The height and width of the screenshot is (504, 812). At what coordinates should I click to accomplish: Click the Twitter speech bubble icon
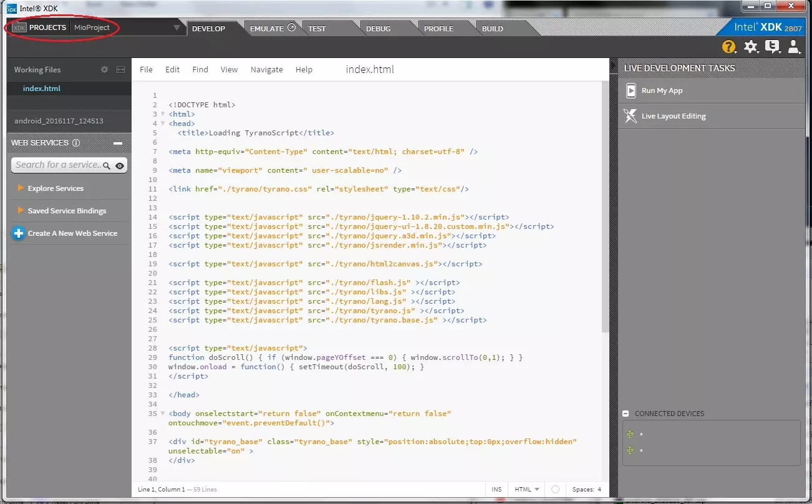773,47
